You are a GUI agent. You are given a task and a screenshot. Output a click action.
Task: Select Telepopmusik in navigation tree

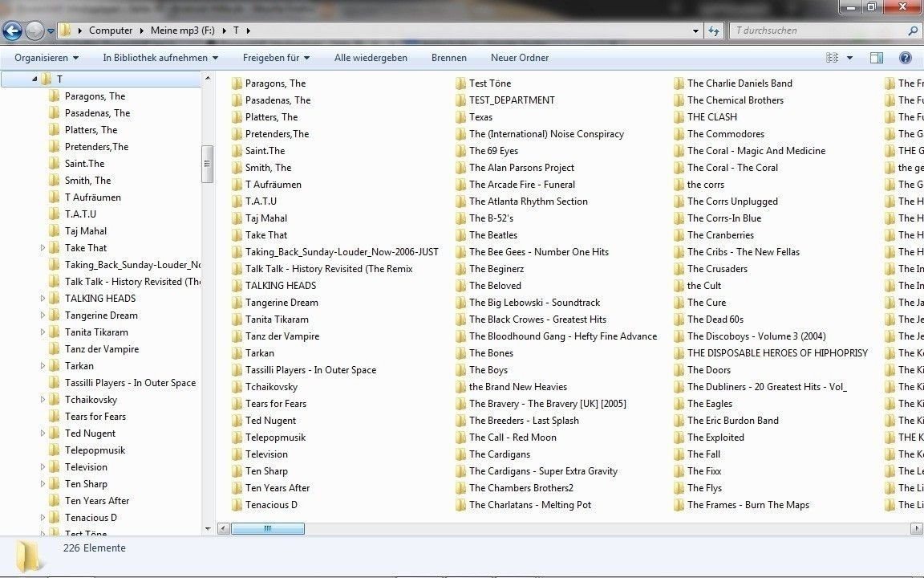tap(95, 450)
